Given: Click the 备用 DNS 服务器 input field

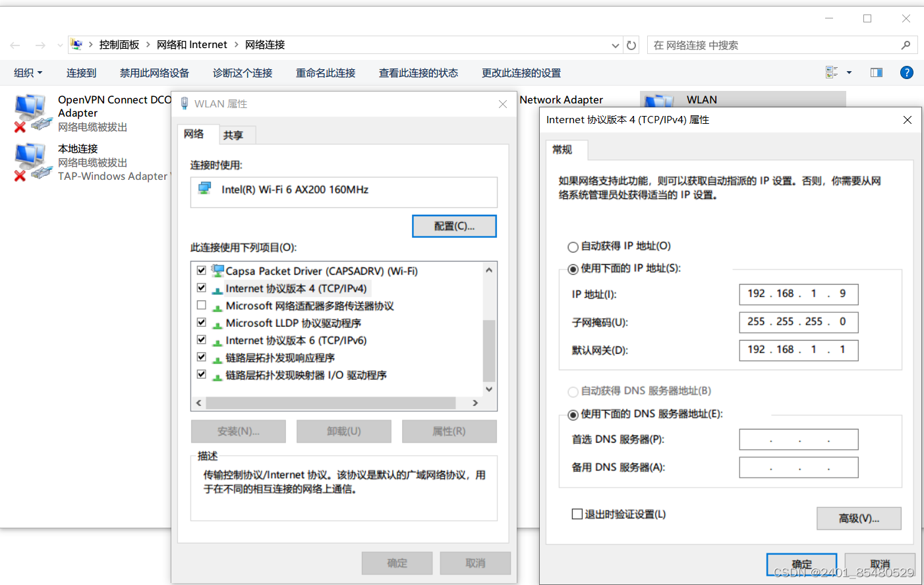Looking at the screenshot, I should pyautogui.click(x=799, y=467).
